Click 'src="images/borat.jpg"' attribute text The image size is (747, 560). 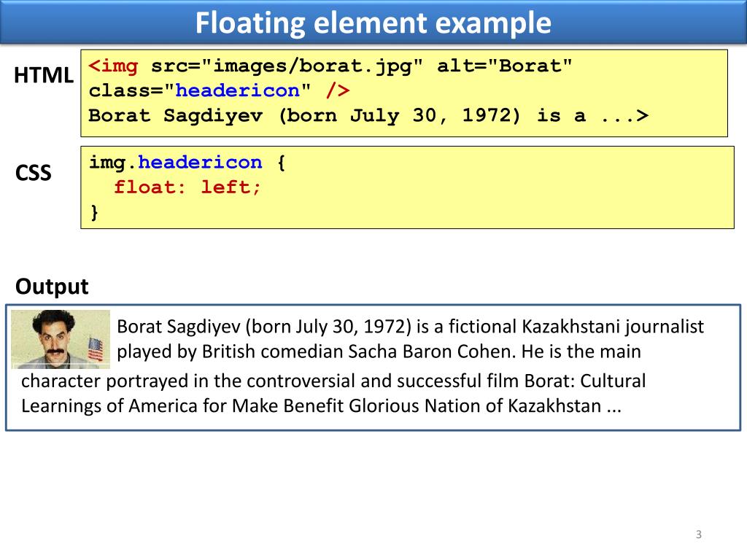pos(287,66)
